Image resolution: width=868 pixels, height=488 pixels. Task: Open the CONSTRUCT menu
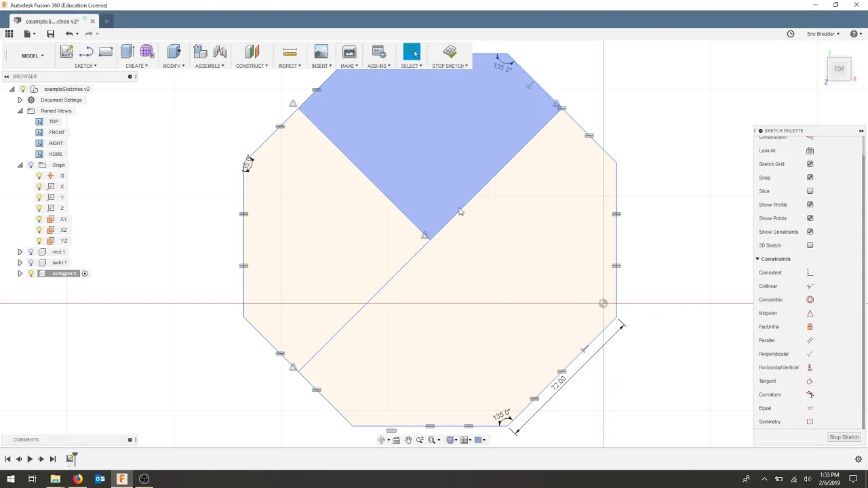point(252,66)
